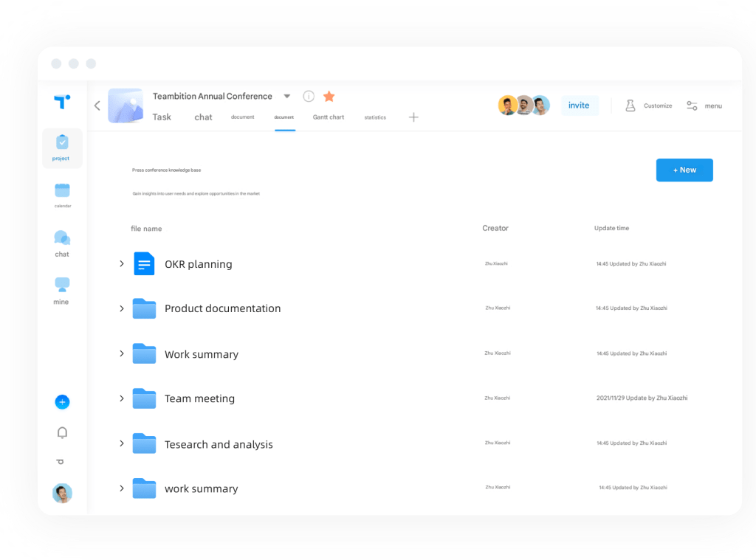Click the info icon beside project title
756x560 pixels.
pos(309,97)
